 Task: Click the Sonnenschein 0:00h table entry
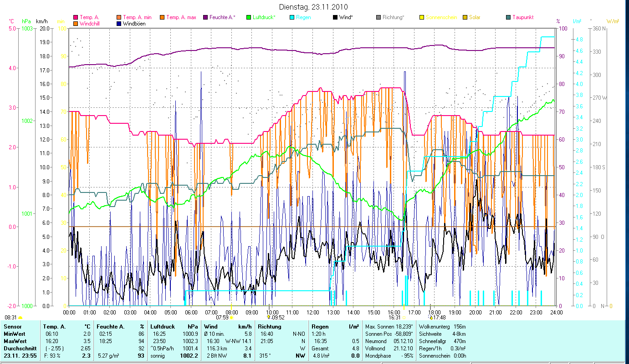click(x=443, y=356)
